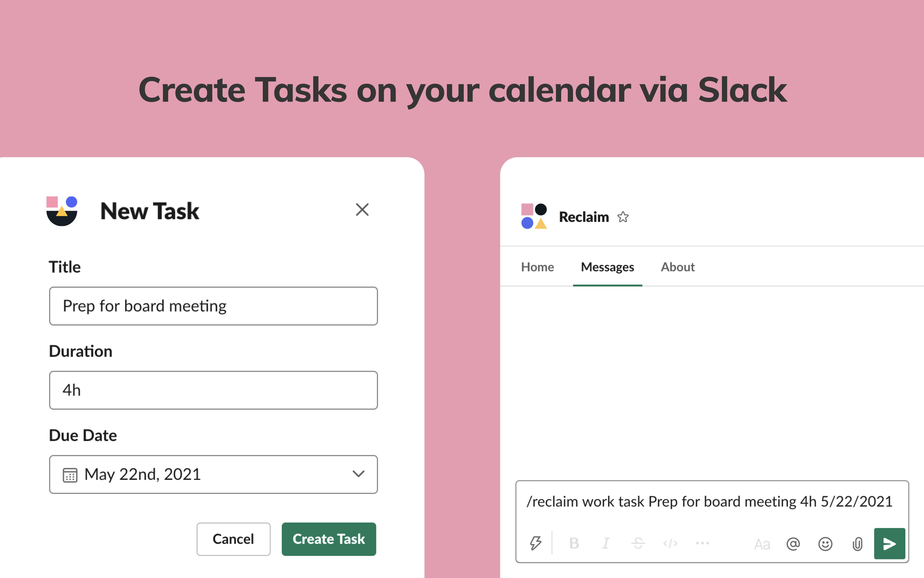Switch to the Messages tab
924x578 pixels.
point(608,267)
